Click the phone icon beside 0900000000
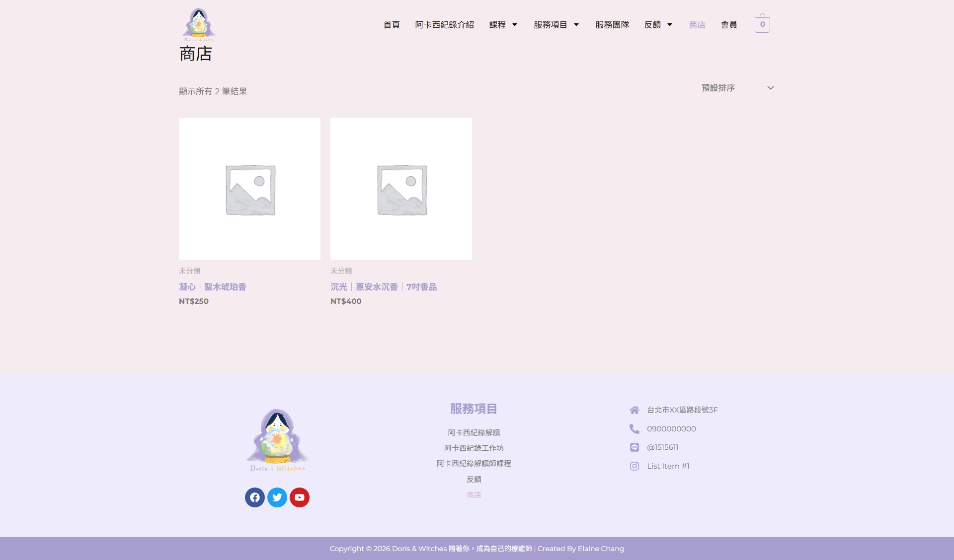 coord(635,429)
